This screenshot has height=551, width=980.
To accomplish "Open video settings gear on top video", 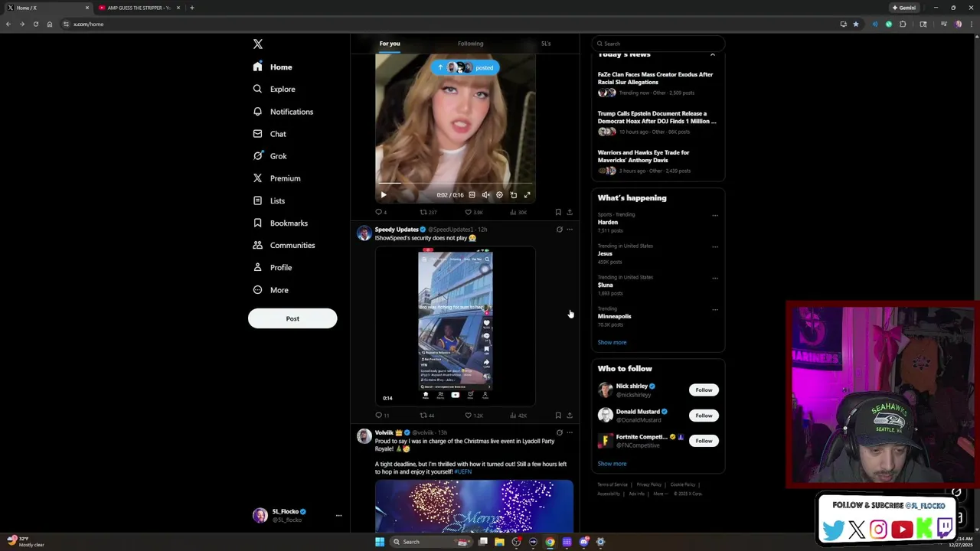I will pyautogui.click(x=499, y=195).
